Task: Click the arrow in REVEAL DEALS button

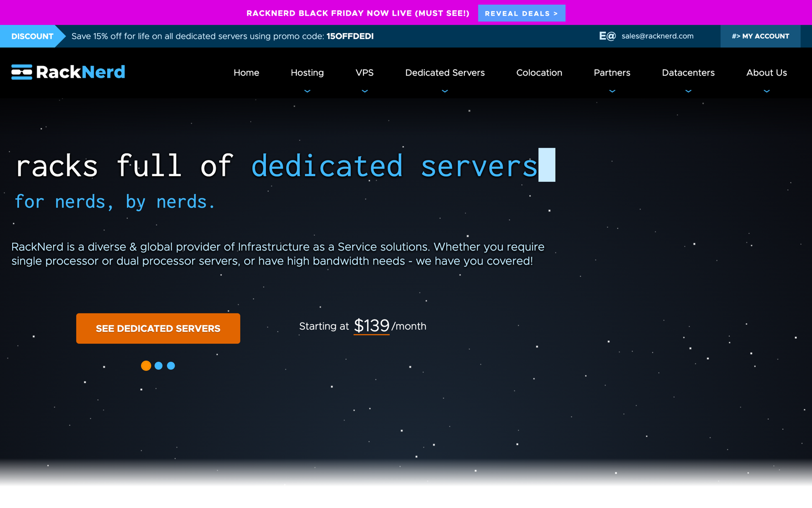Action: [555, 13]
